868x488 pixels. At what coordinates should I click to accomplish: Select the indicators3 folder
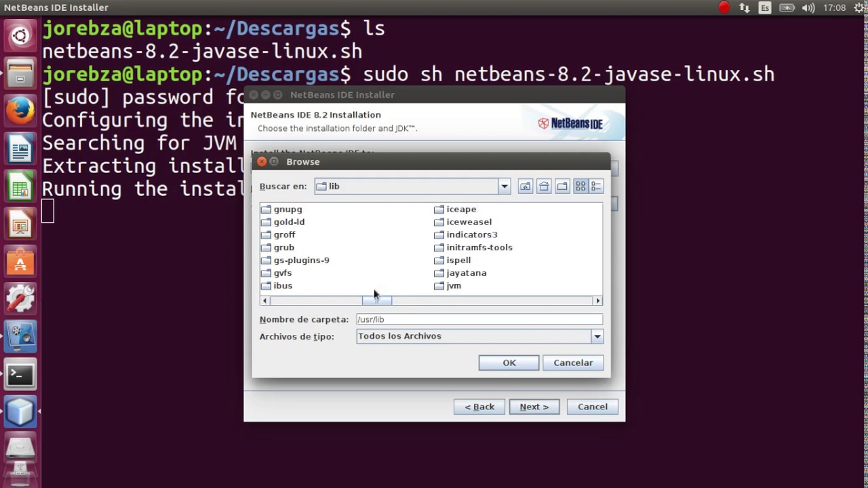pyautogui.click(x=466, y=235)
